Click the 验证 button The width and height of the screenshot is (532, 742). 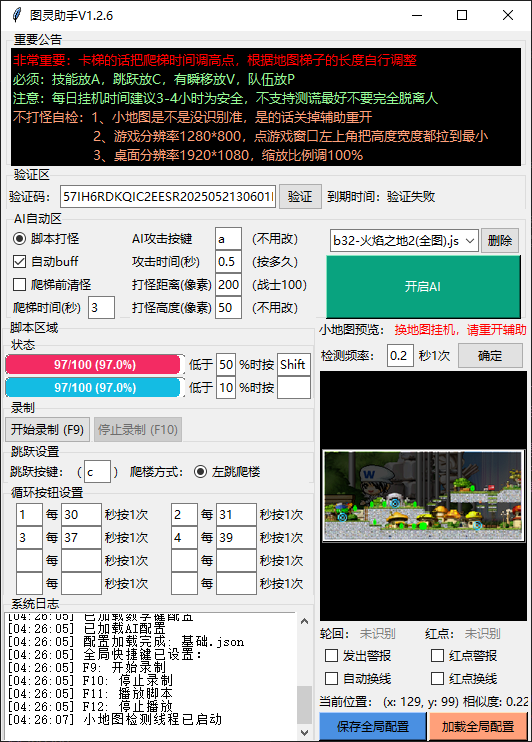[300, 196]
